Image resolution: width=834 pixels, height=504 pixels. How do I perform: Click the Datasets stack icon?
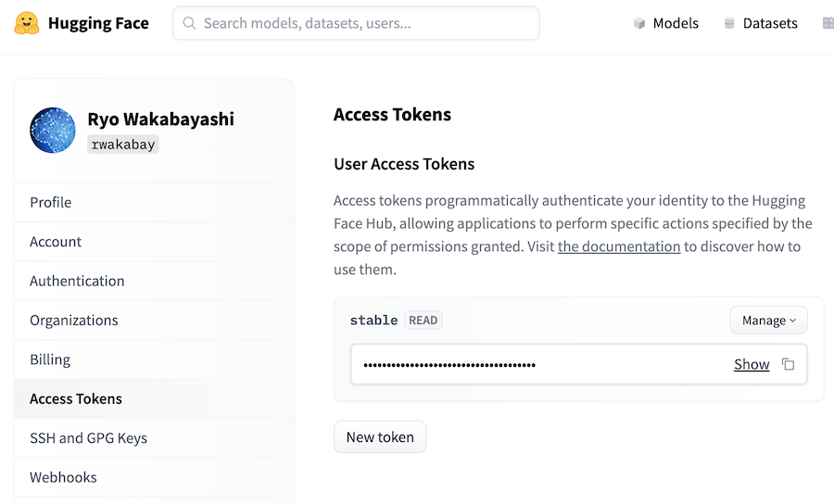(729, 23)
